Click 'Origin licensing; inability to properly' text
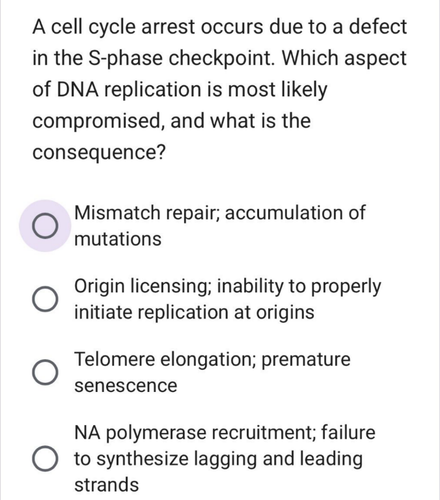This screenshot has width=440, height=500. click(227, 287)
